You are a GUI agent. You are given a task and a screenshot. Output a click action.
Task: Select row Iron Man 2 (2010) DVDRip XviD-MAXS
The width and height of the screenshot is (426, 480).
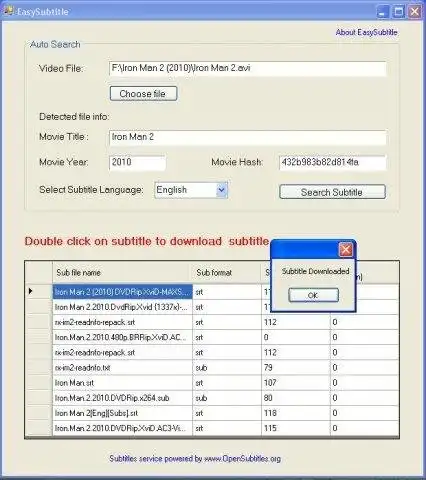tap(122, 292)
